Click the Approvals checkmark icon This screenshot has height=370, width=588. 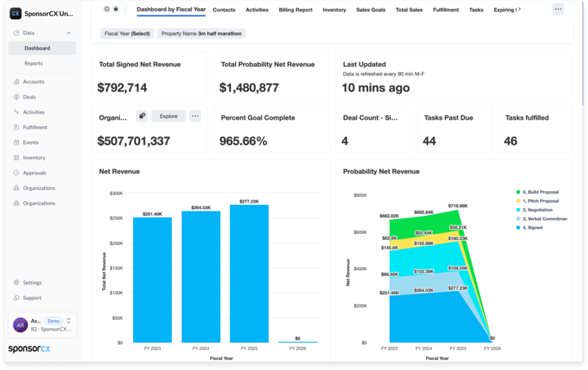click(x=16, y=173)
